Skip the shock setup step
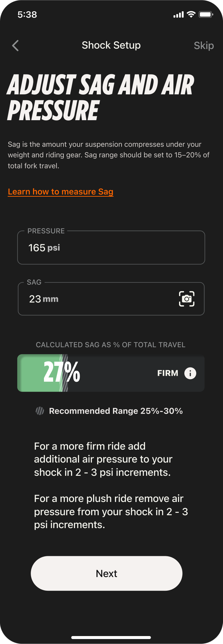This screenshot has width=223, height=644. pyautogui.click(x=204, y=46)
